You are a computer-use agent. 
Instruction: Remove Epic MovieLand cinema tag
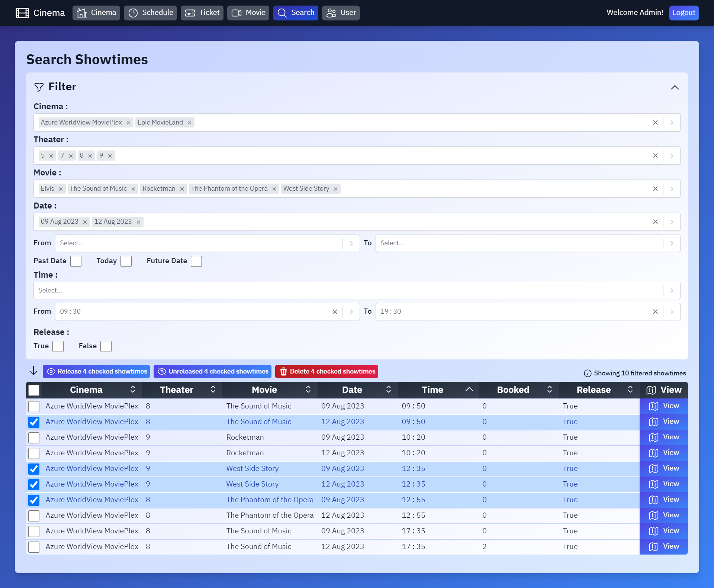click(189, 123)
